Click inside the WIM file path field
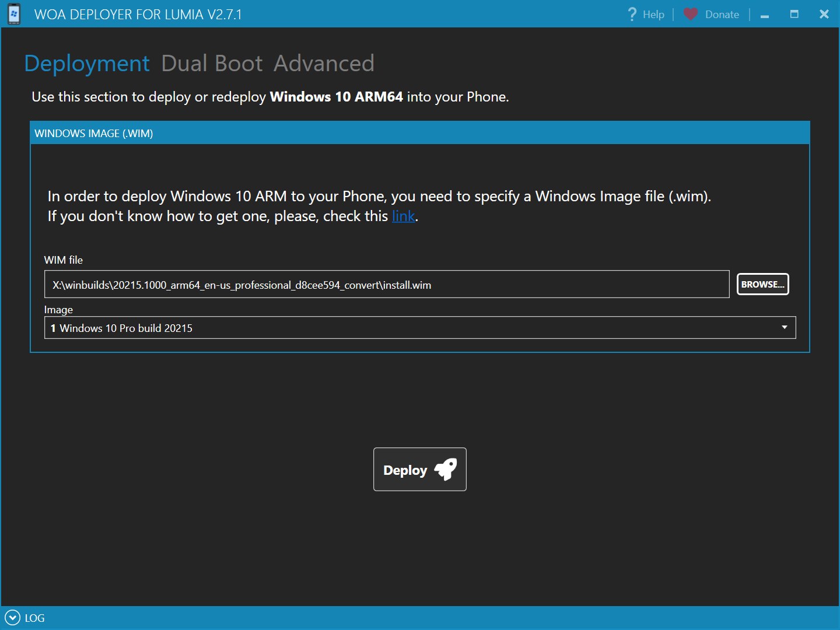 click(x=387, y=284)
